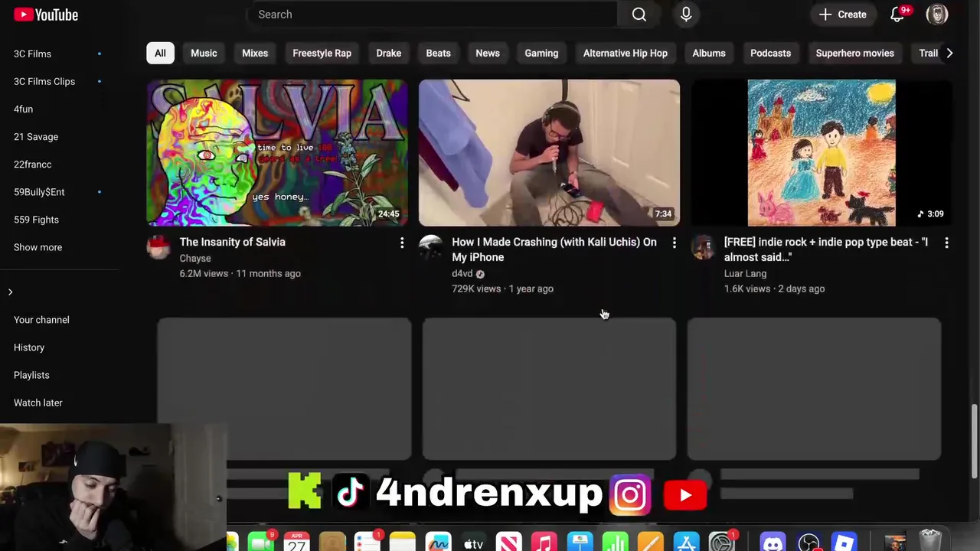Open Chayse channel avatar
Screen dimensions: 980x551
tap(158, 247)
